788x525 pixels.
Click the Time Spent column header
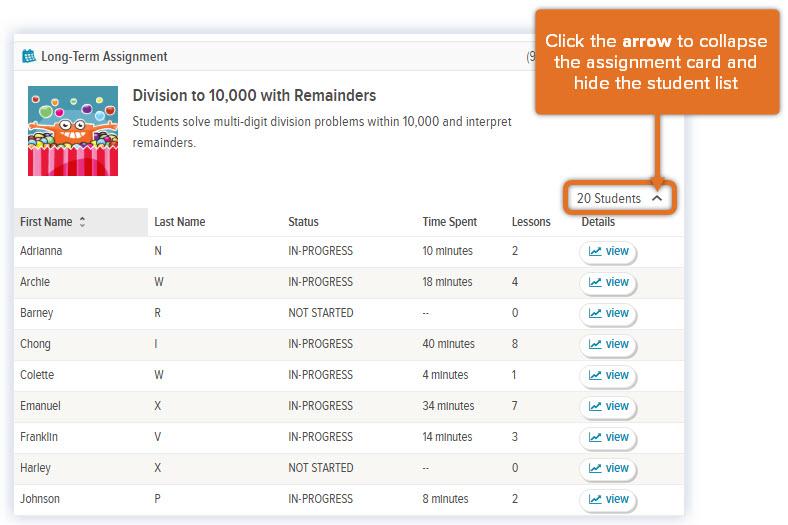[449, 222]
